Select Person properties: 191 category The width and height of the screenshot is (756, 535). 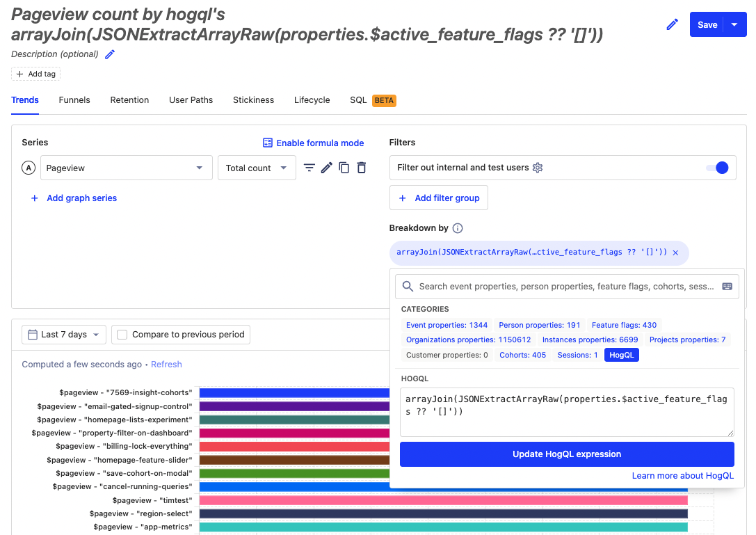tap(539, 325)
